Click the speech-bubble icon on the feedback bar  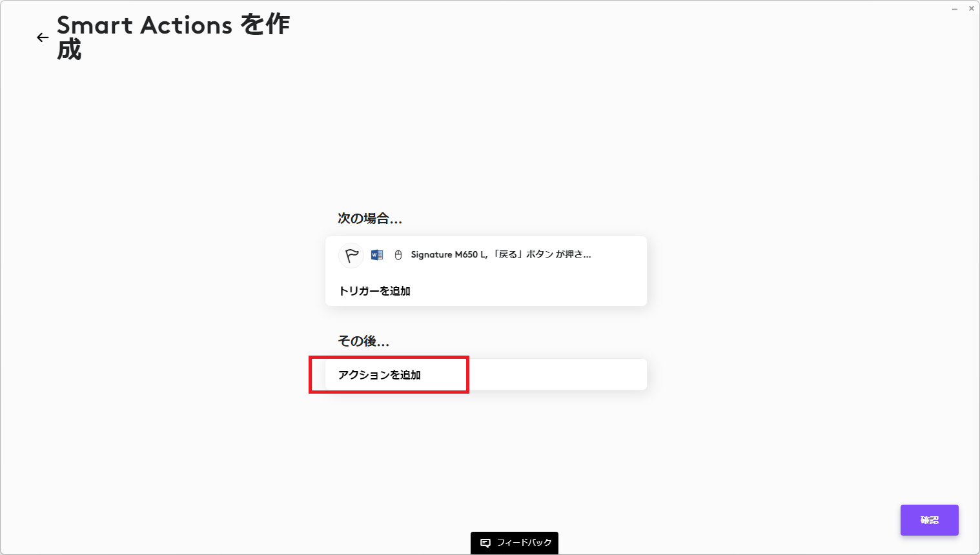pos(484,543)
